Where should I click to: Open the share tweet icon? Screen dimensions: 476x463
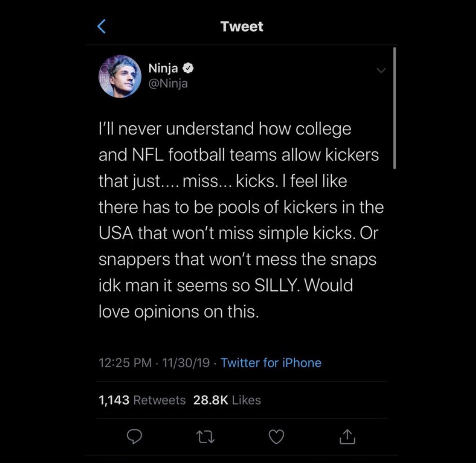[347, 437]
